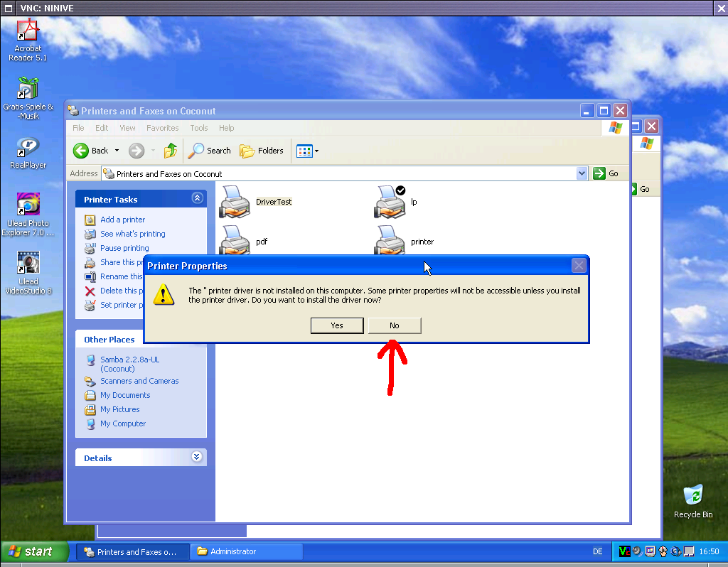Open the Favorites menu
The width and height of the screenshot is (728, 567).
[162, 128]
